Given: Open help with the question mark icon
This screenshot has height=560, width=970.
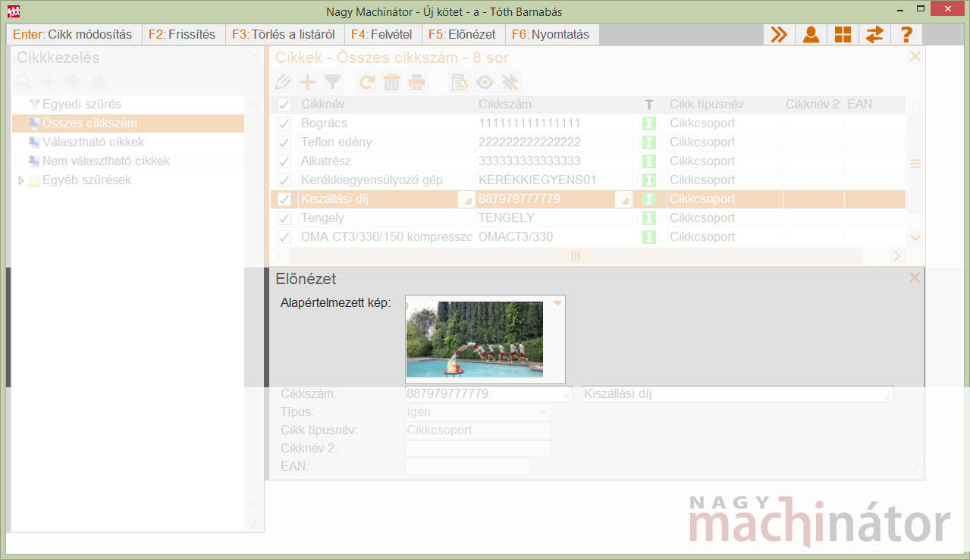Looking at the screenshot, I should coord(906,34).
